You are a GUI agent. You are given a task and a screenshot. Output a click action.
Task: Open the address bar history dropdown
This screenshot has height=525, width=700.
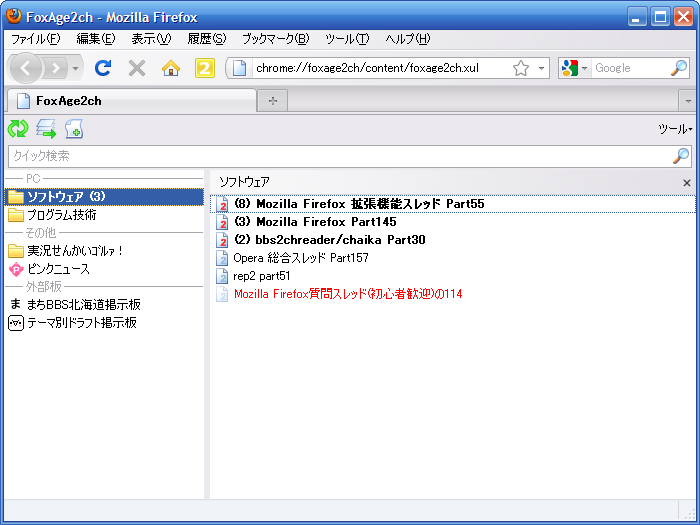pos(541,68)
